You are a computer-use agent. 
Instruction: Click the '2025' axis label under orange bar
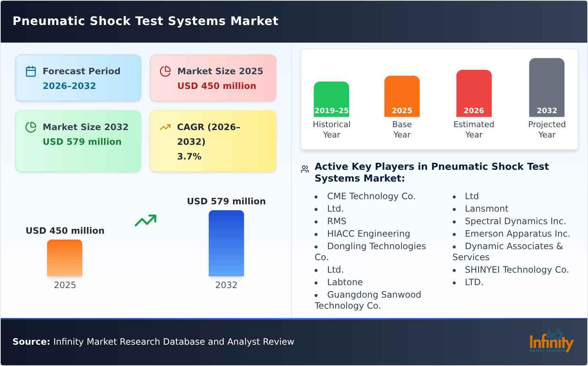tap(65, 285)
